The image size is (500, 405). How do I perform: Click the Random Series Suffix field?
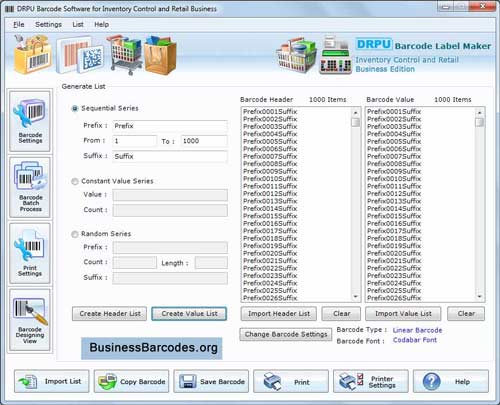(170, 278)
